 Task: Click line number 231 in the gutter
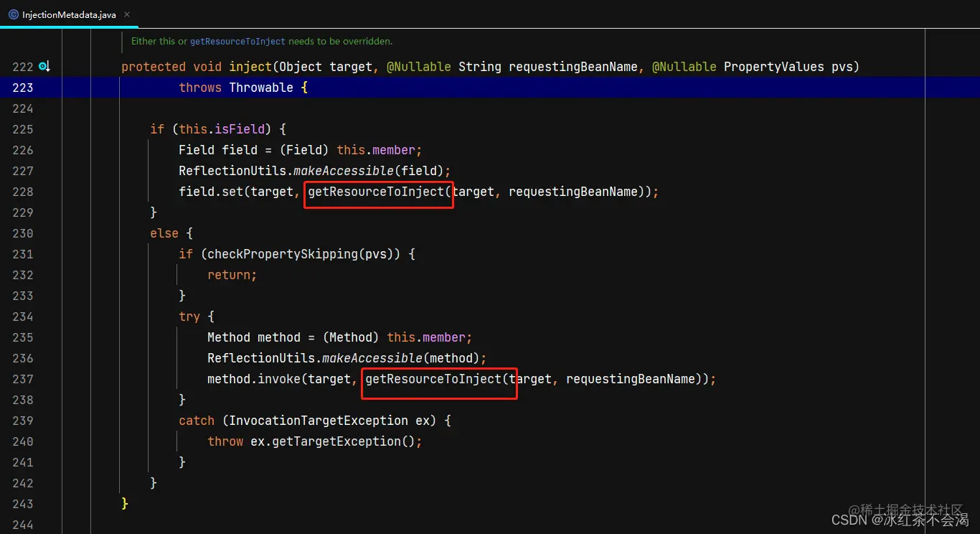(x=22, y=254)
